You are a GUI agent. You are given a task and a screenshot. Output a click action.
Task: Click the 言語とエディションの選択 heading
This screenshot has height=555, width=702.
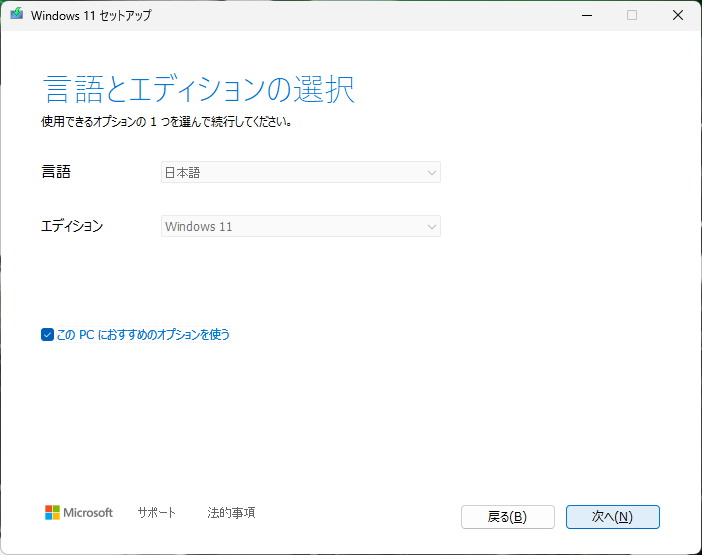(x=199, y=89)
